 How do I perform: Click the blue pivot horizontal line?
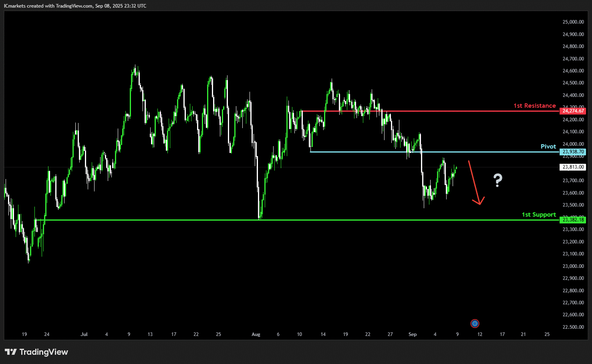click(x=435, y=152)
